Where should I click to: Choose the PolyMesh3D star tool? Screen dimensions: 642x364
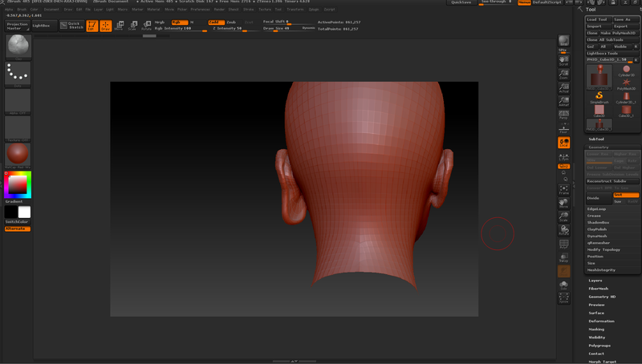coord(626,83)
